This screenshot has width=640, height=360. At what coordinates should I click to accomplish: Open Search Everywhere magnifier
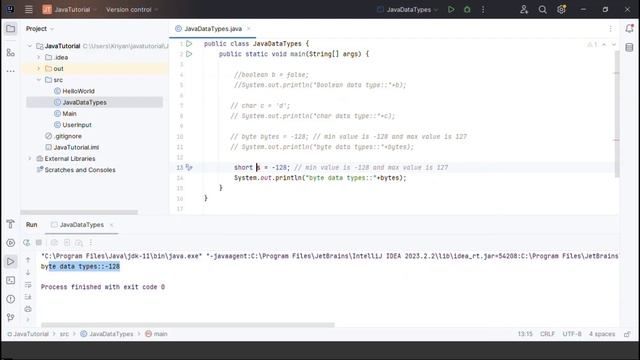coord(542,9)
